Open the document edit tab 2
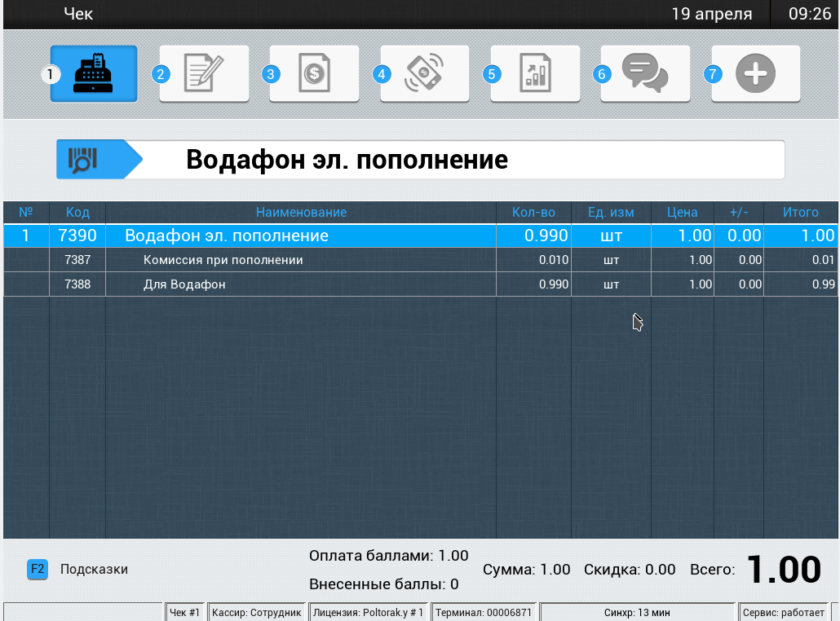840x621 pixels. [x=204, y=73]
